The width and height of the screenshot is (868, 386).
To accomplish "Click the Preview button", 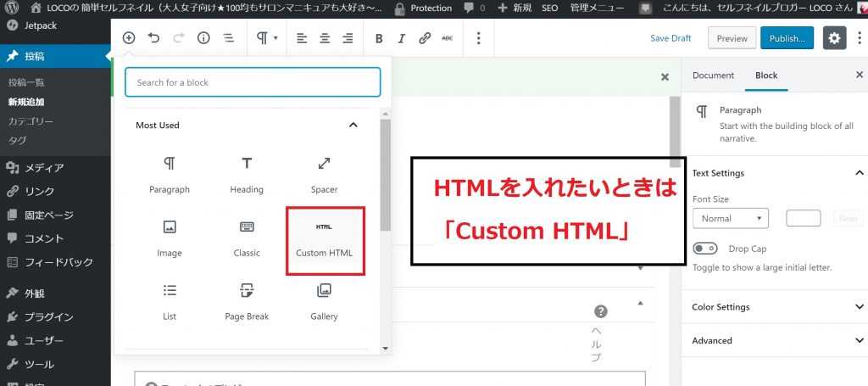I will pos(732,38).
